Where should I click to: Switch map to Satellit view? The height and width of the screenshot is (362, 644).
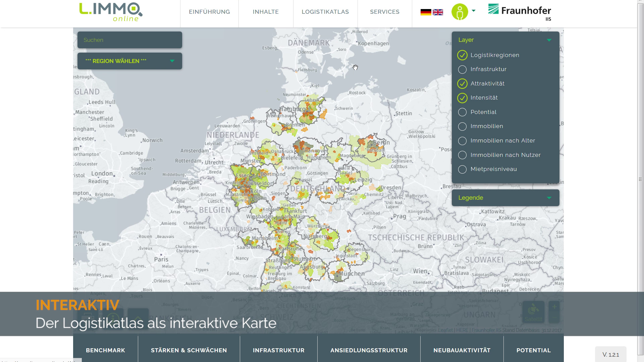(x=533, y=312)
